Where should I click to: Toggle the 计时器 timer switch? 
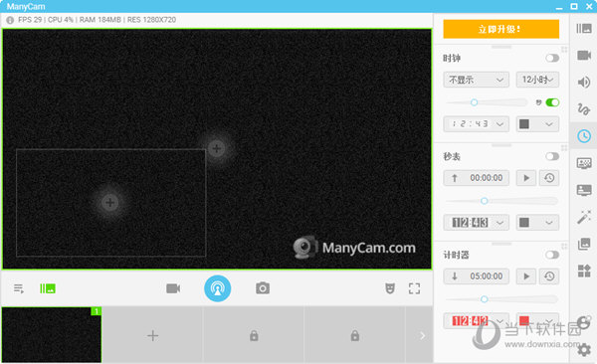[552, 255]
